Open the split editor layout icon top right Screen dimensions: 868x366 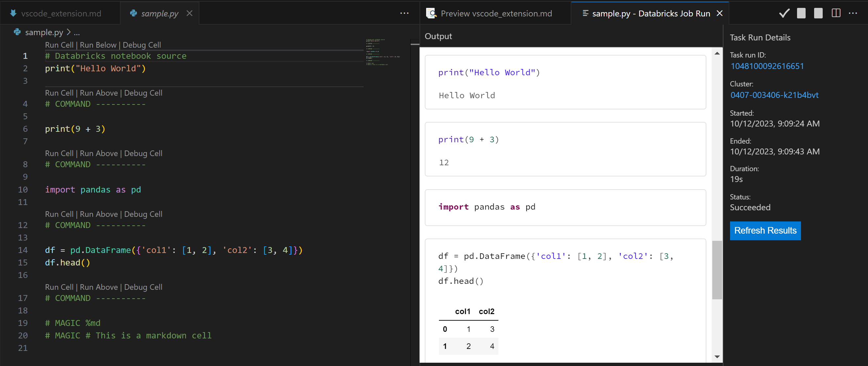tap(836, 13)
